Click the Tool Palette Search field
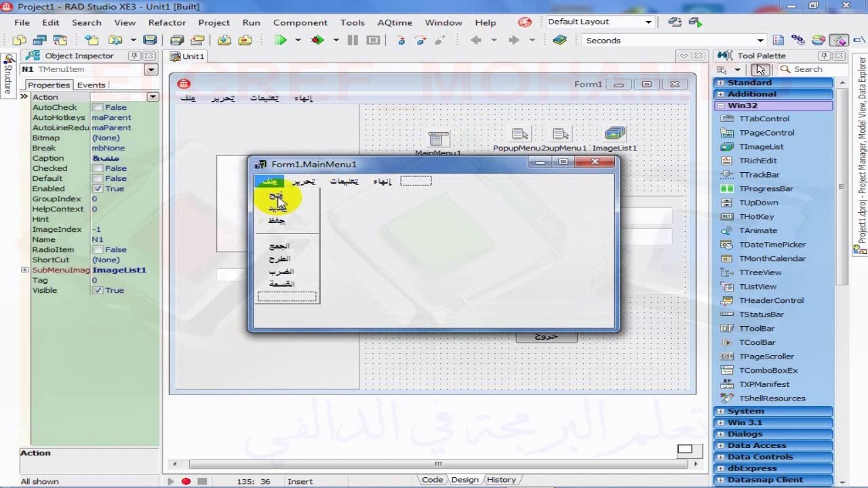The width and height of the screenshot is (868, 488). [812, 69]
